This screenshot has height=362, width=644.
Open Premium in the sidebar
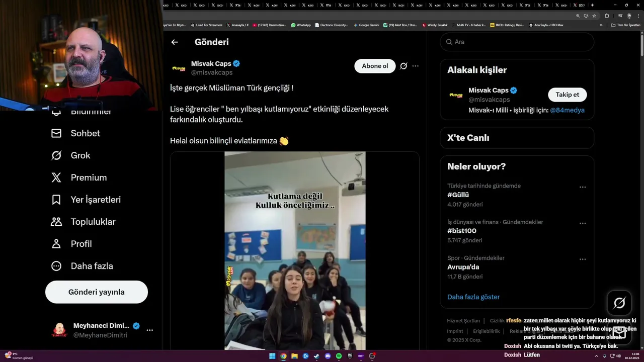[x=79, y=177]
